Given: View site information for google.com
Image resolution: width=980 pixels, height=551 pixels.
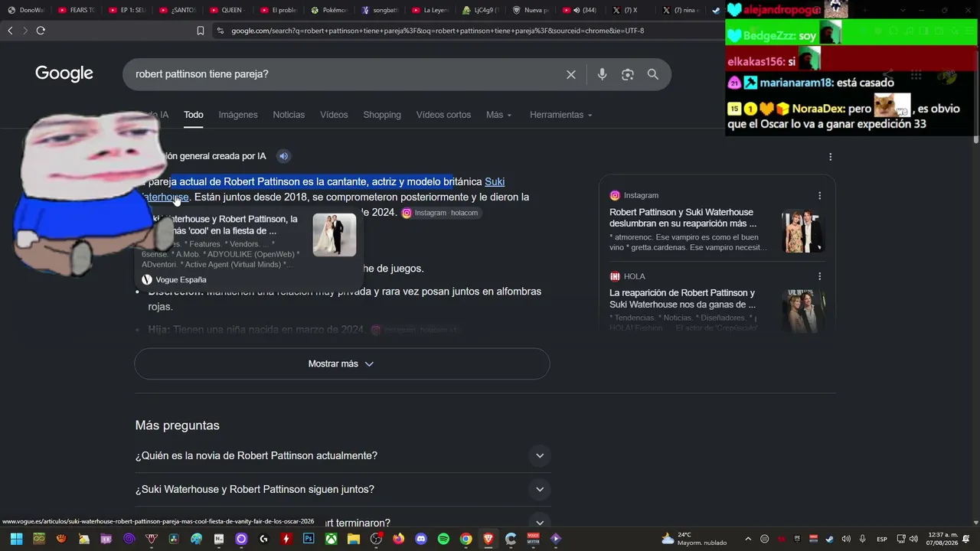Looking at the screenshot, I should click(x=220, y=31).
